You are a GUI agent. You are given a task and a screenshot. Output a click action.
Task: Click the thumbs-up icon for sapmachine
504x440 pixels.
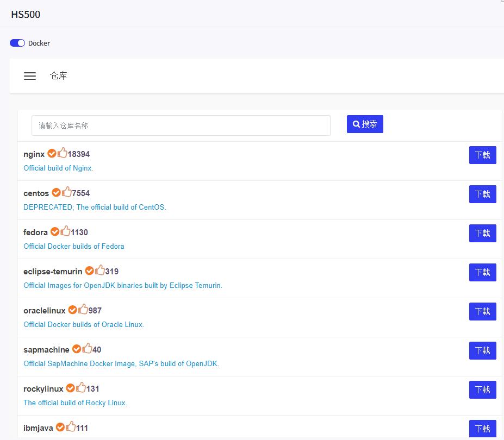tap(87, 349)
